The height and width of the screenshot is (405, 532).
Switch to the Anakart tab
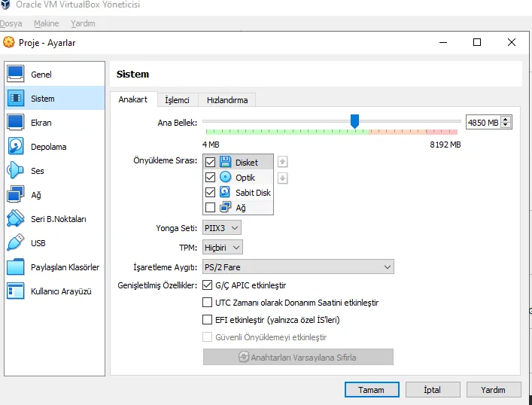pos(133,99)
